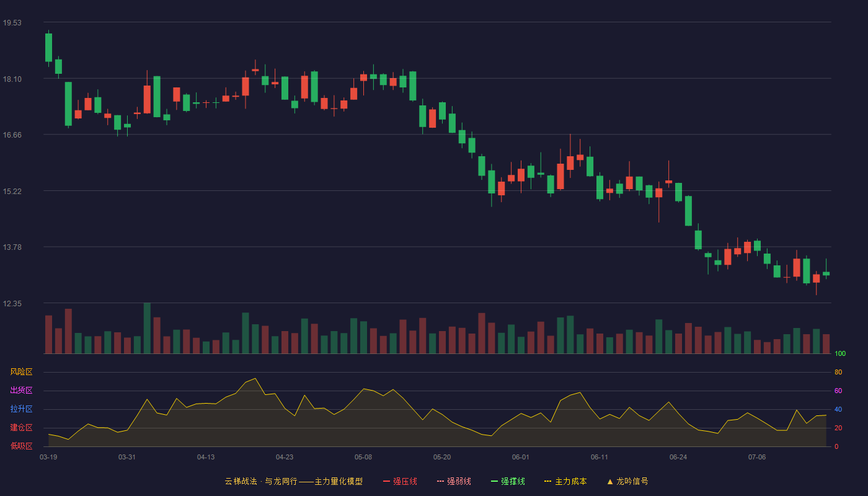
Task: Click the tallest volume bar near 03-31
Action: click(147, 328)
